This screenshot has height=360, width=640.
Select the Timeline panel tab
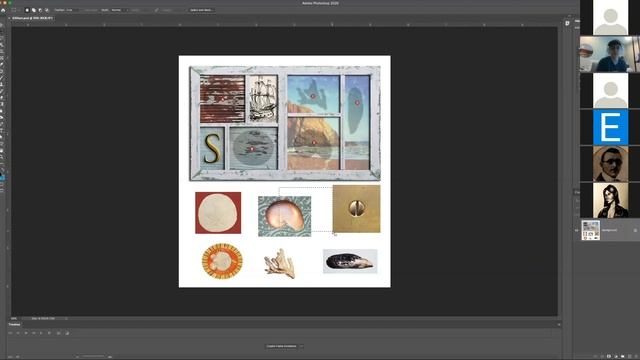[14, 324]
